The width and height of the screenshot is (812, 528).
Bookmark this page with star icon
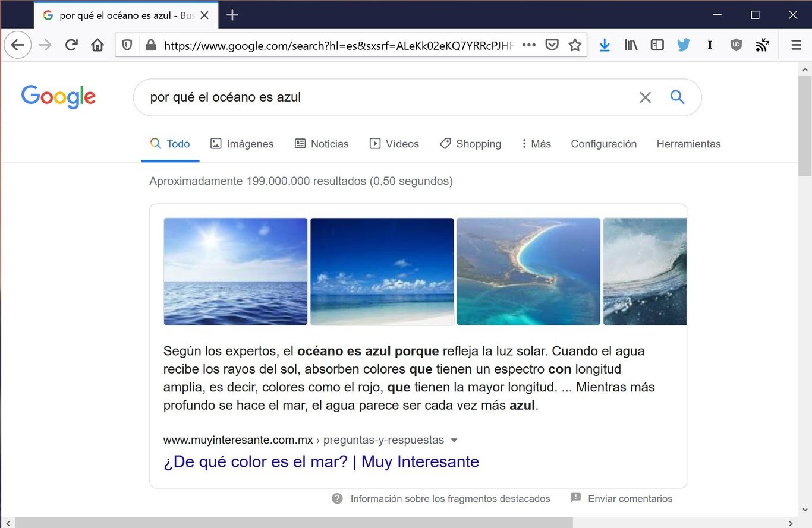575,45
